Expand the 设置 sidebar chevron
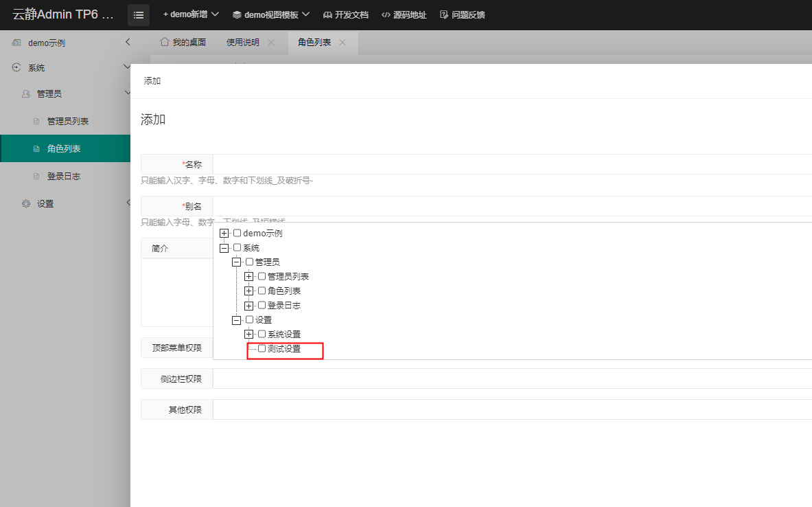Viewport: 812px width, 507px height. pos(128,203)
